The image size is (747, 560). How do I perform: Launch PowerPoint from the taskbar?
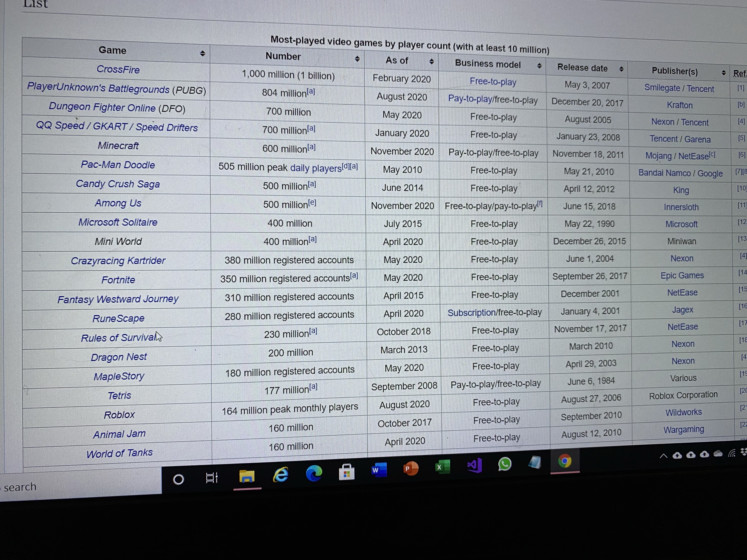pos(411,469)
